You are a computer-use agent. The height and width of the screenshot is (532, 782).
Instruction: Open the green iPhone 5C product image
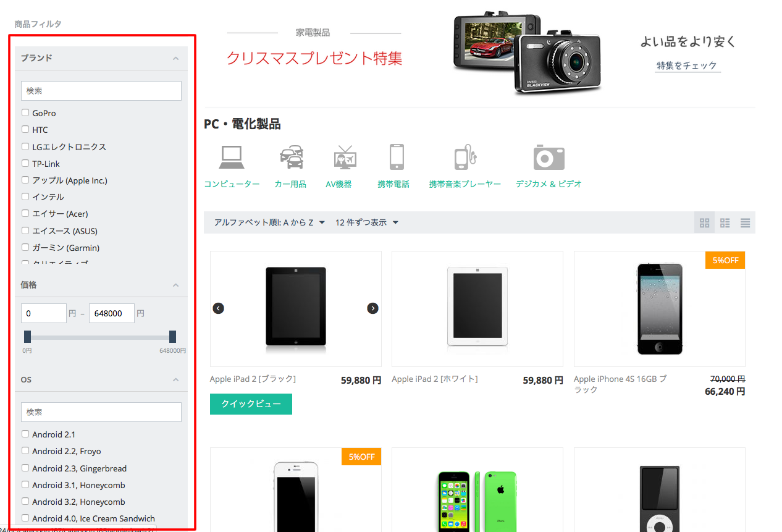pos(477,500)
